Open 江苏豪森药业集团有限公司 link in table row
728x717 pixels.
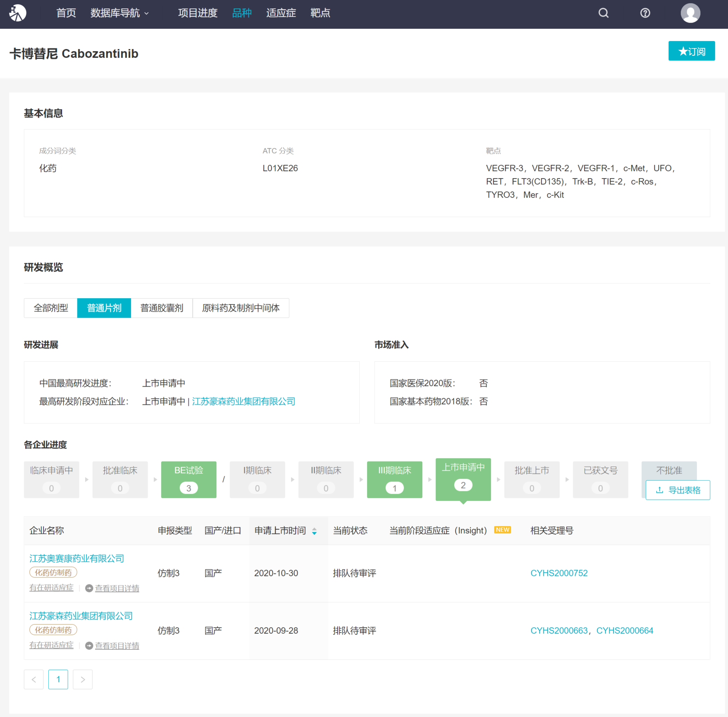click(x=81, y=616)
